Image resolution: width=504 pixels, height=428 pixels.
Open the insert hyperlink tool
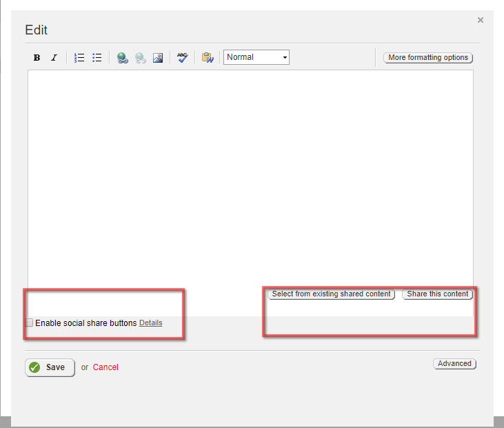pos(123,57)
